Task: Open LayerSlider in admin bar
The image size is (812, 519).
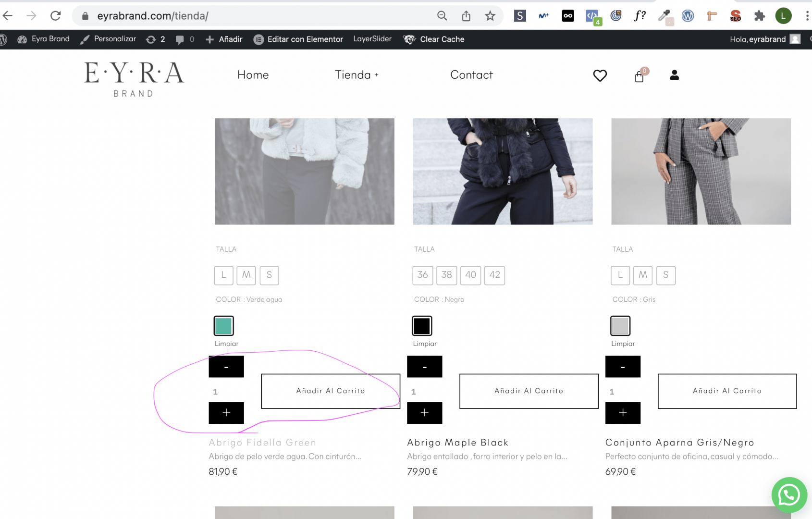Action: [372, 39]
